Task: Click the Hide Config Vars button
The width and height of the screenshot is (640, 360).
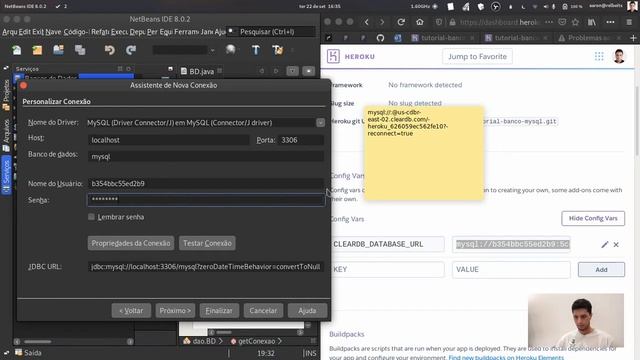Action: coord(593,218)
